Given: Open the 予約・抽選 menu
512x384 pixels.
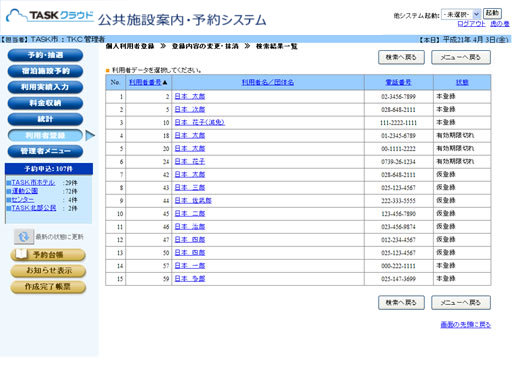Looking at the screenshot, I should [45, 55].
